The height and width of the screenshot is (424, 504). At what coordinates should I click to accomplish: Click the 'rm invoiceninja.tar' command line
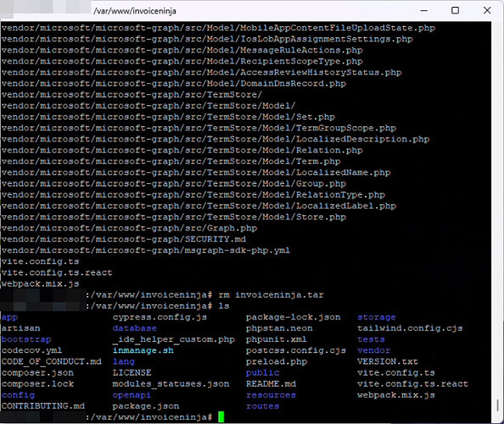pyautogui.click(x=271, y=295)
